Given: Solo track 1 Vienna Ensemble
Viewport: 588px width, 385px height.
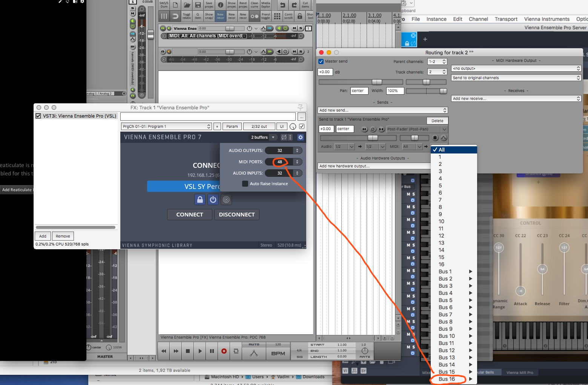Looking at the screenshot, I should click(301, 28).
